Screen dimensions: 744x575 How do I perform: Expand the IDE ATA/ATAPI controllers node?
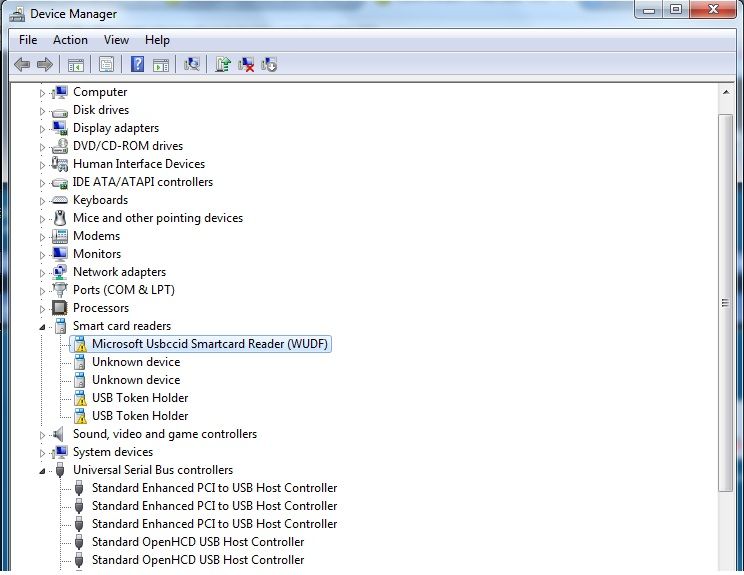coord(42,183)
